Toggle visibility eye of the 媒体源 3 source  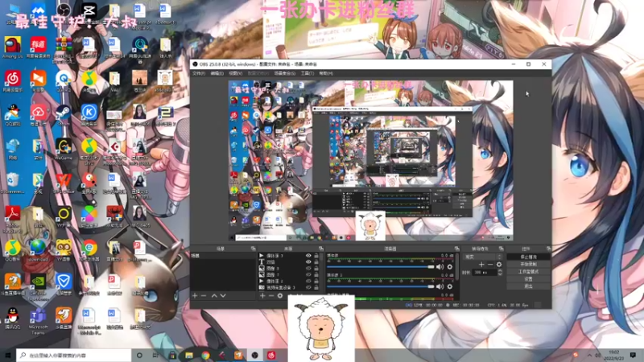pos(308,256)
